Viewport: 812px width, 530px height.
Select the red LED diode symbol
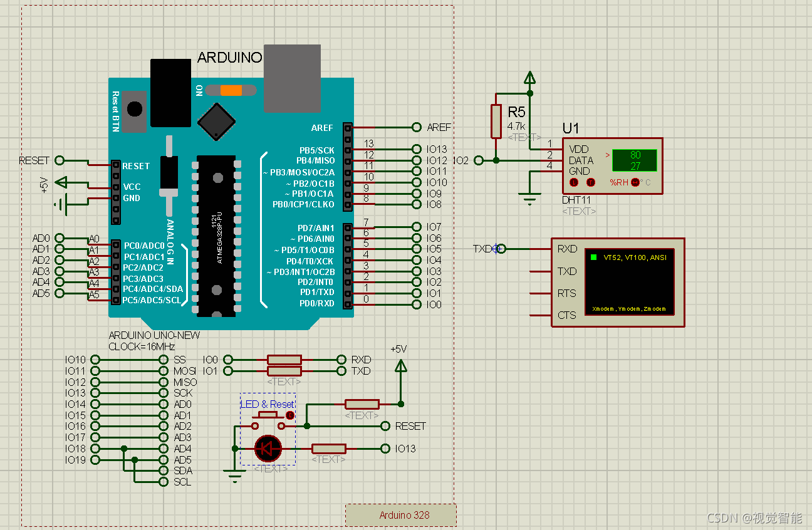click(x=268, y=449)
